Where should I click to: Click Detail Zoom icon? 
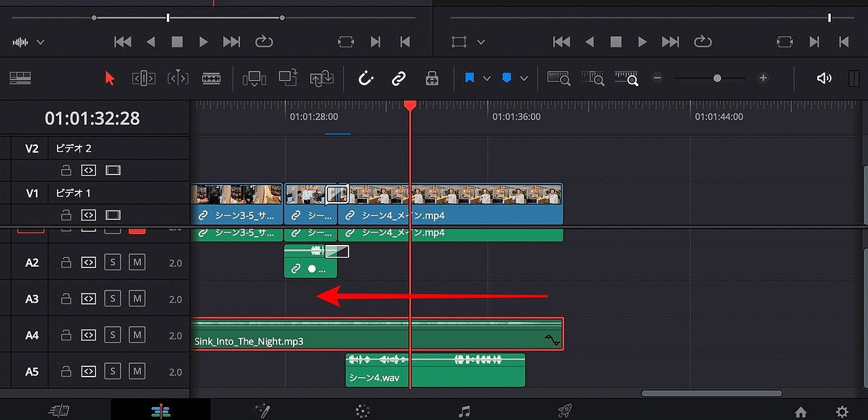(x=593, y=78)
